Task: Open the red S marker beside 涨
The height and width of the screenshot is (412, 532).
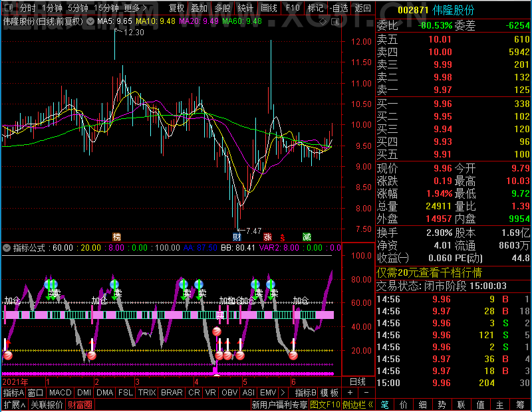Action: [282, 238]
